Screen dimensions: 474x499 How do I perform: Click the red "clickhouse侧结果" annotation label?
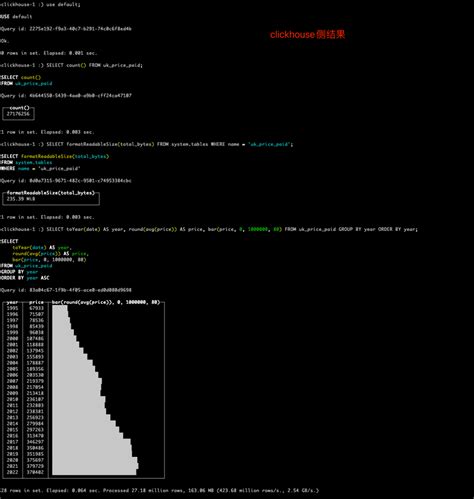(x=307, y=35)
